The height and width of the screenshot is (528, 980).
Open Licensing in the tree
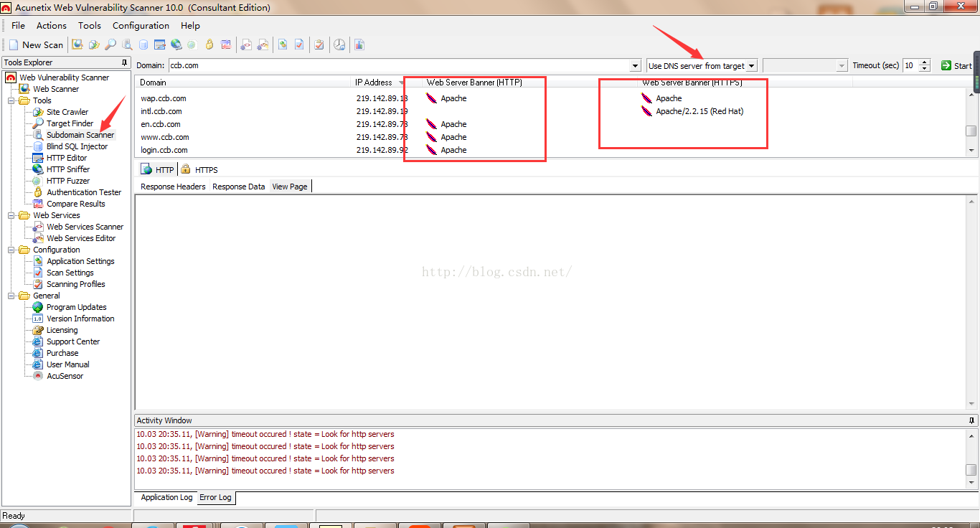[62, 330]
